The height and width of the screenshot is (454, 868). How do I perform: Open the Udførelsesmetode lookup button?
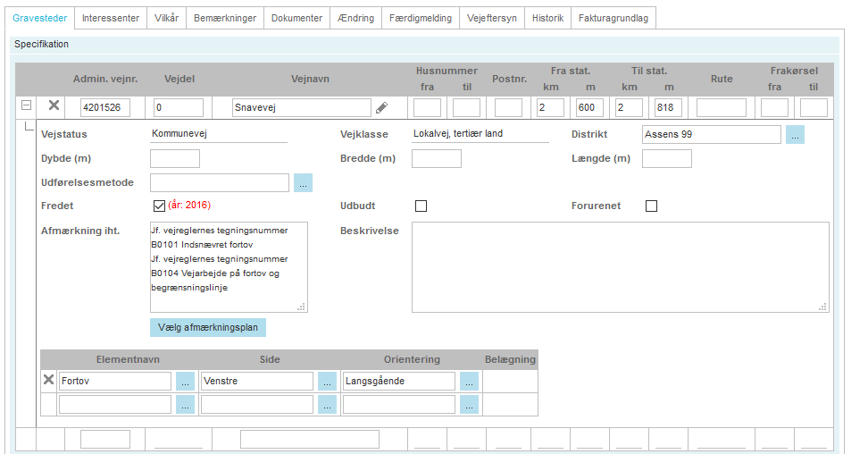(304, 182)
